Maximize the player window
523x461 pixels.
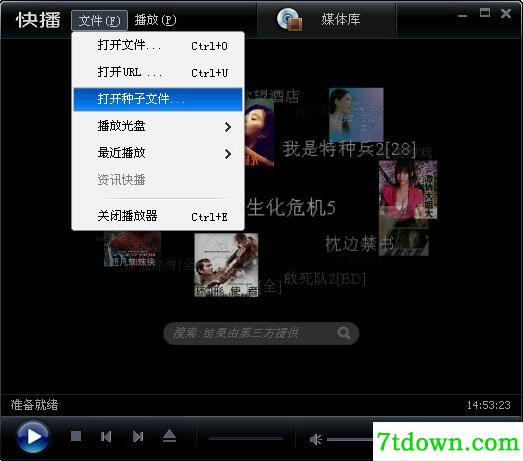click(485, 13)
